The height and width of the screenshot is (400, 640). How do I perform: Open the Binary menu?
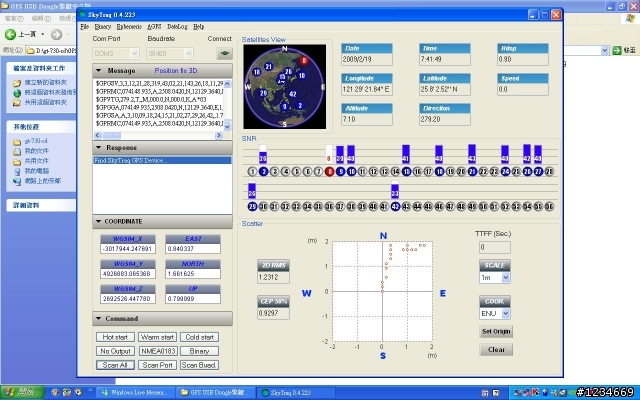point(102,27)
